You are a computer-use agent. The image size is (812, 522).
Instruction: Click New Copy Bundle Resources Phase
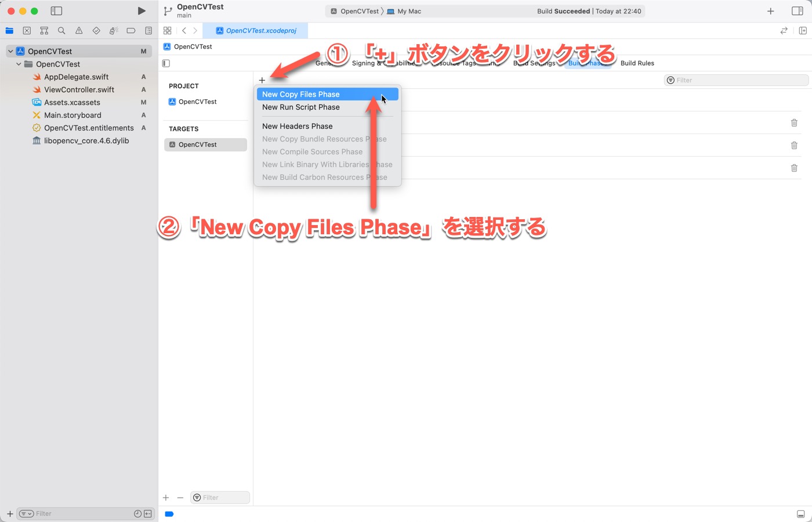click(x=328, y=139)
